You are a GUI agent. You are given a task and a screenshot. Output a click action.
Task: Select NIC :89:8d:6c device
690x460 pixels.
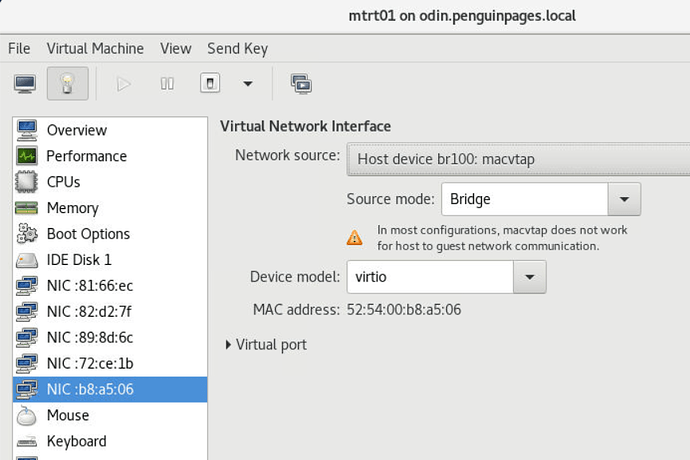(110, 338)
